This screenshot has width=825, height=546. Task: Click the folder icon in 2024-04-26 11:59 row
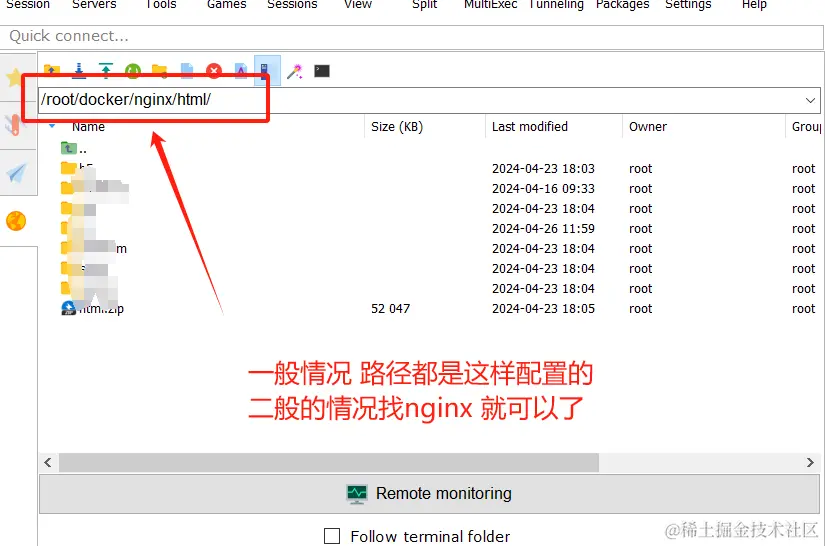(x=66, y=228)
